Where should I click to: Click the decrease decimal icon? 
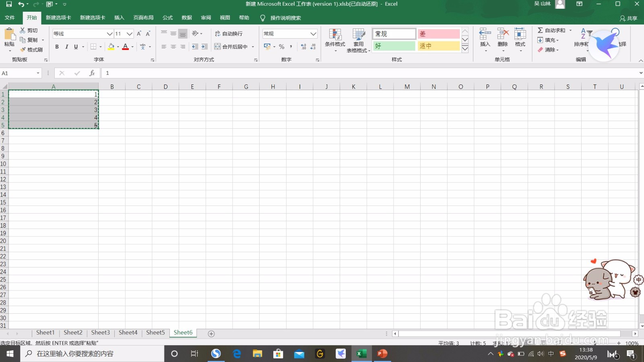(313, 47)
